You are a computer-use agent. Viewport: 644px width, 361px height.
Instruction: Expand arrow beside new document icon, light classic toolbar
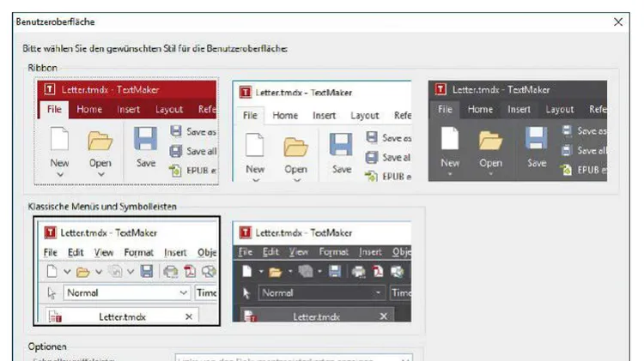coord(67,272)
